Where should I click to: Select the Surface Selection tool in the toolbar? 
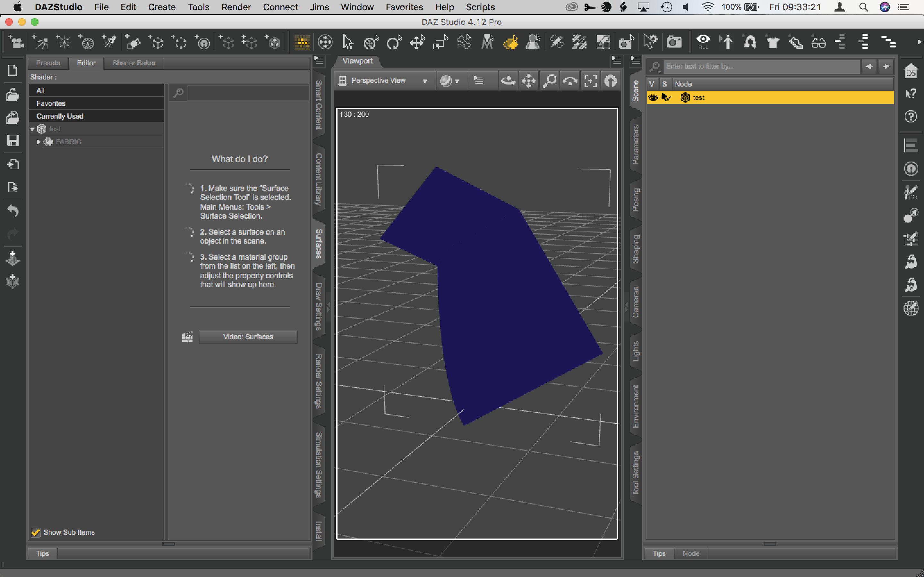coord(511,42)
